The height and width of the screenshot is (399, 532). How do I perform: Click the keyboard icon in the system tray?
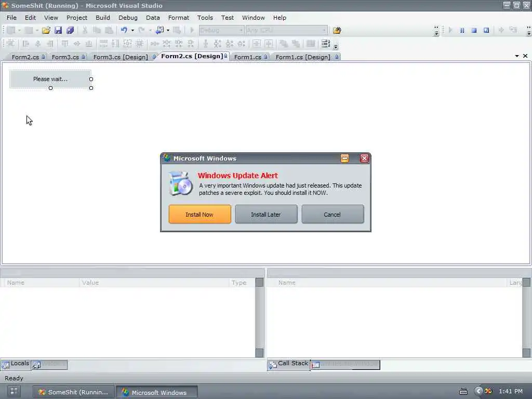[x=463, y=392]
